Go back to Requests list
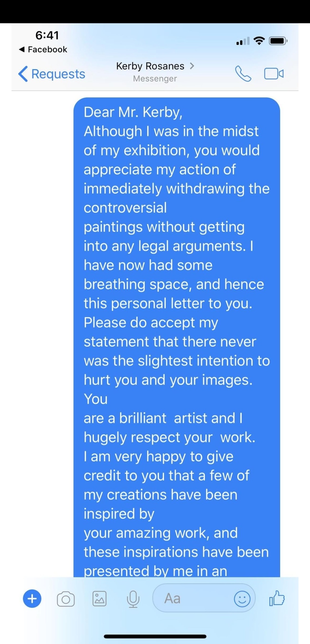310x644 pixels. coord(52,74)
